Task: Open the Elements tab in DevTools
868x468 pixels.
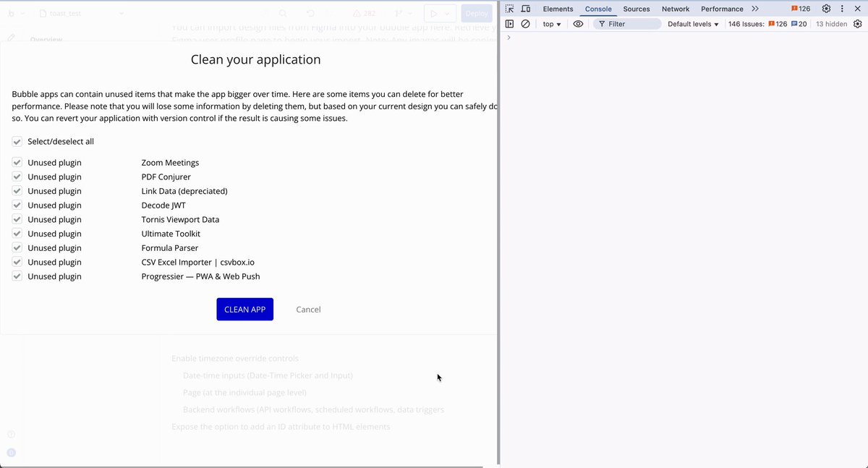Action: 558,9
